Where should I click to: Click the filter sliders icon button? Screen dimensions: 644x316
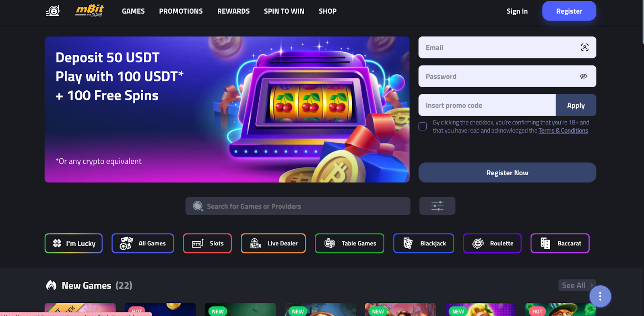coord(437,206)
